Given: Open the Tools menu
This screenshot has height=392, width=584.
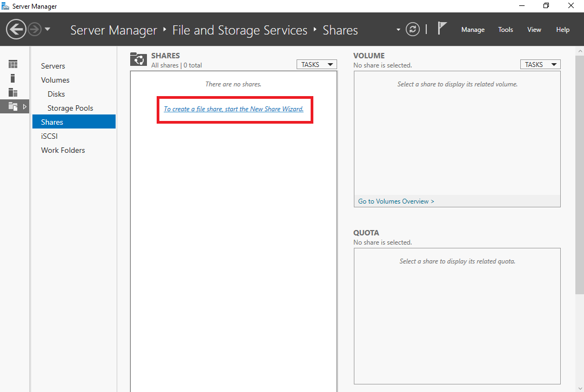Looking at the screenshot, I should coord(505,30).
